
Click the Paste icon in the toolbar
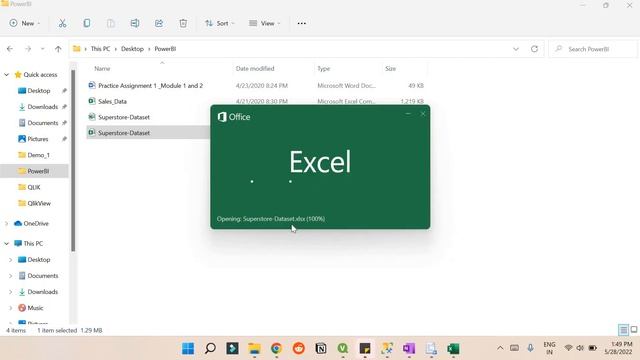point(111,23)
